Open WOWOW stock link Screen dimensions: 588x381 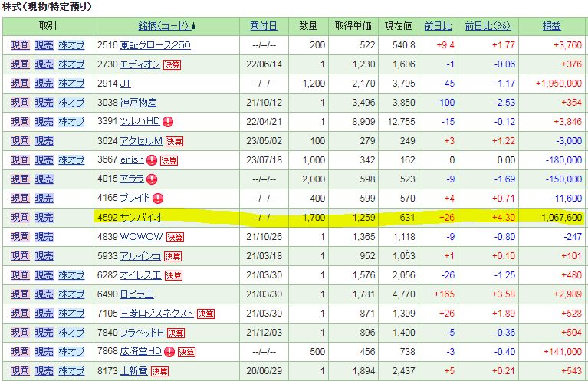click(x=141, y=237)
